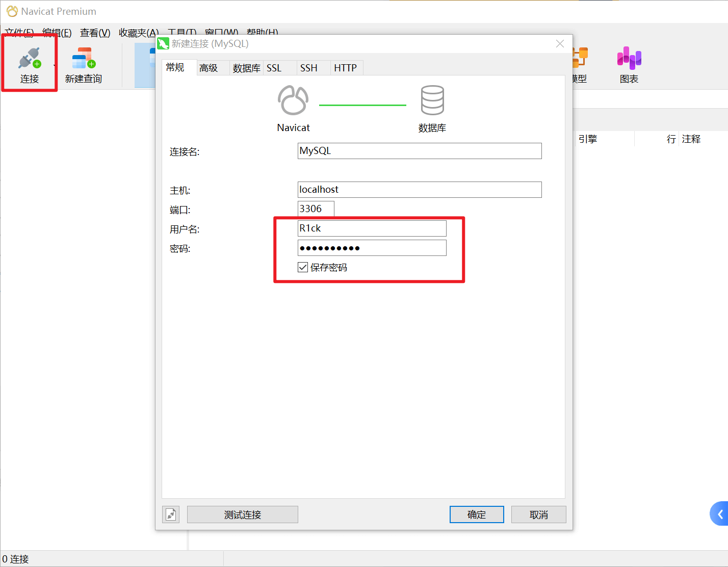Open the 查看(V) menu
This screenshot has width=728, height=567.
click(x=95, y=33)
